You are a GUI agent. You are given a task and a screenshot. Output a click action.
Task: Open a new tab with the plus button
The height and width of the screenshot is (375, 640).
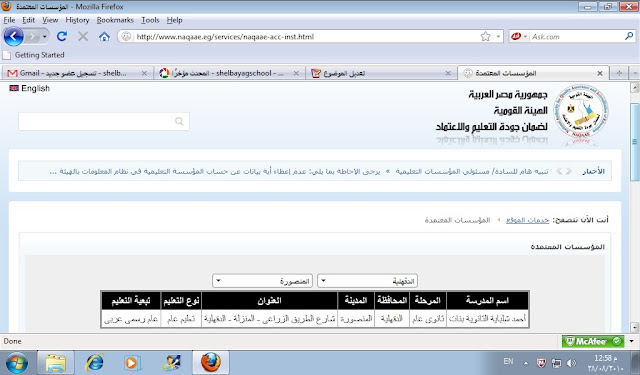[619, 73]
